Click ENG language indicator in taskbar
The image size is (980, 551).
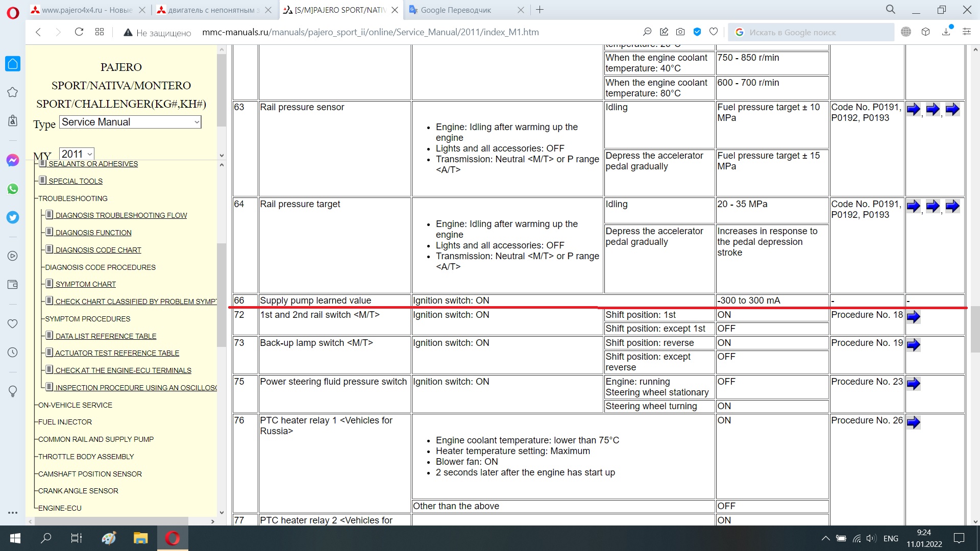891,538
